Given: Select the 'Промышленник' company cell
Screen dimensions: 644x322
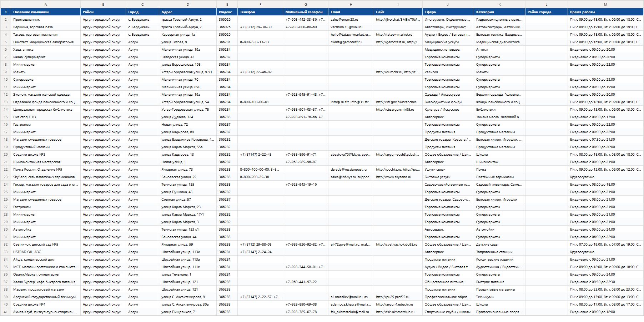Looking at the screenshot, I should [x=46, y=19].
